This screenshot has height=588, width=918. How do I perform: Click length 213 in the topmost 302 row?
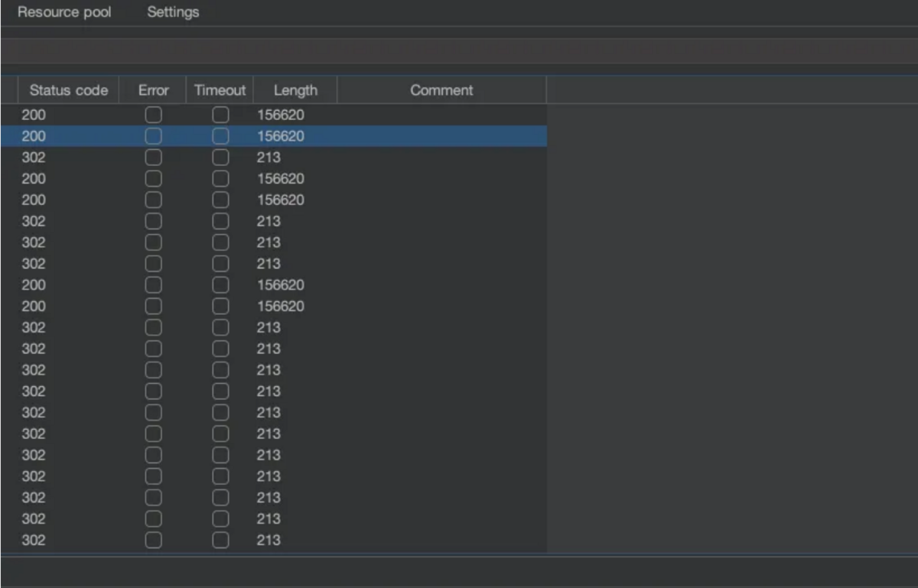tap(269, 158)
